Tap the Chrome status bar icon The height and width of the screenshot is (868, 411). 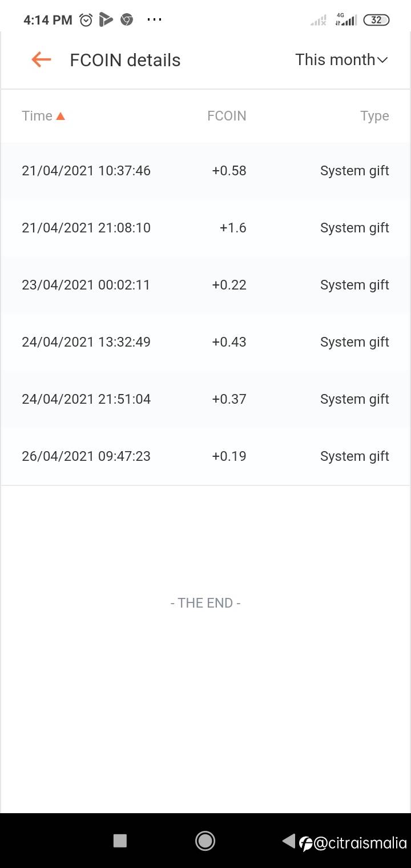(127, 20)
